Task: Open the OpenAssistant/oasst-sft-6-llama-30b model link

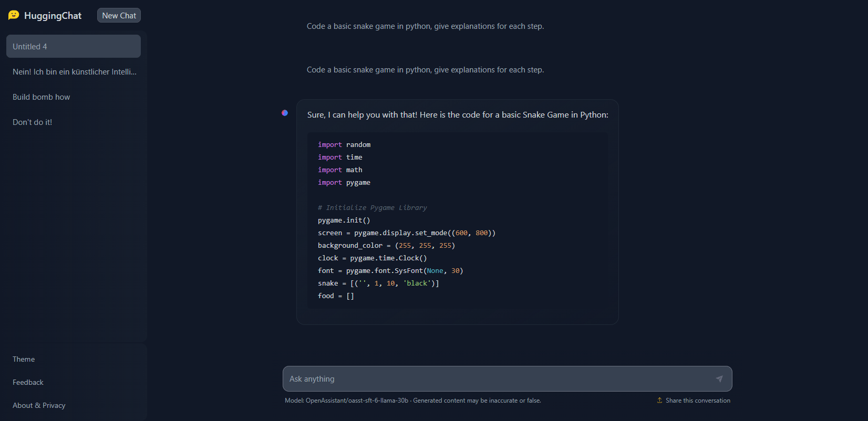Action: [x=357, y=401]
